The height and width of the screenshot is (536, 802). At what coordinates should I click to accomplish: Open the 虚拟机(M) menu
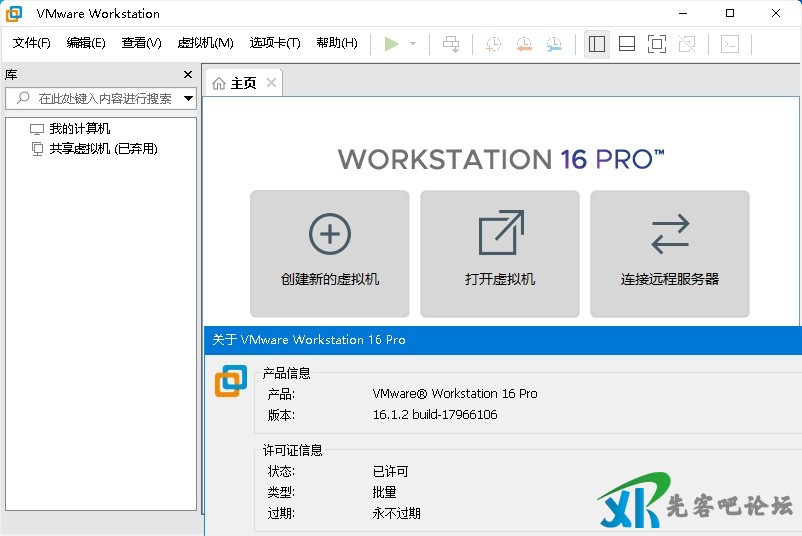click(x=205, y=43)
